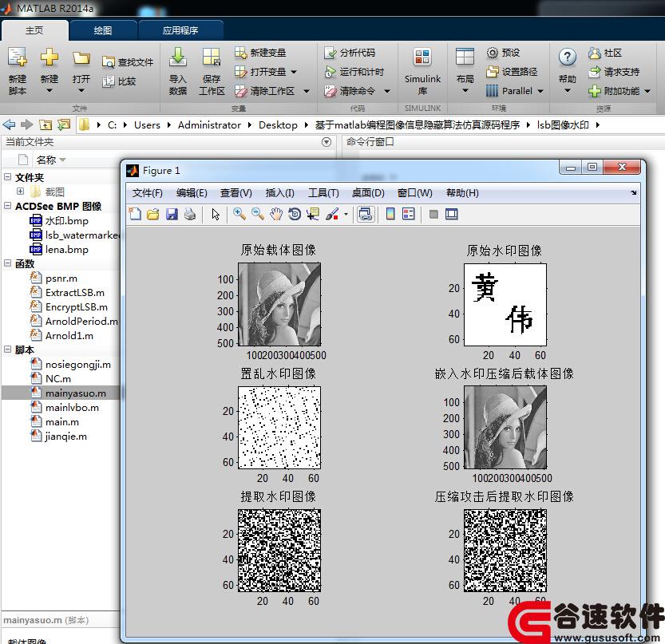Toggle Show Plot Tools and dock figure
This screenshot has height=644, width=665.
(452, 214)
